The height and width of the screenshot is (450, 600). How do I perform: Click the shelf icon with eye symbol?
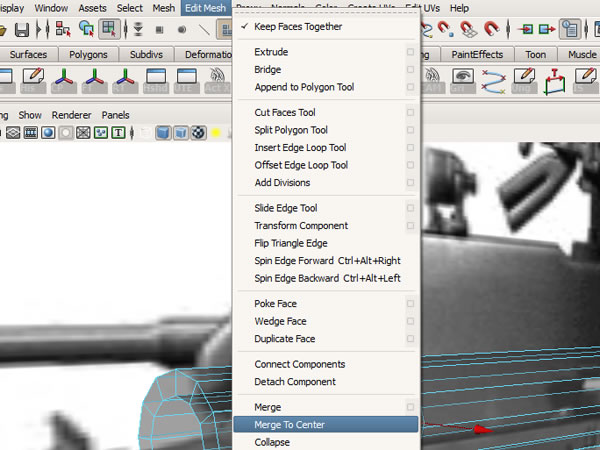(463, 81)
